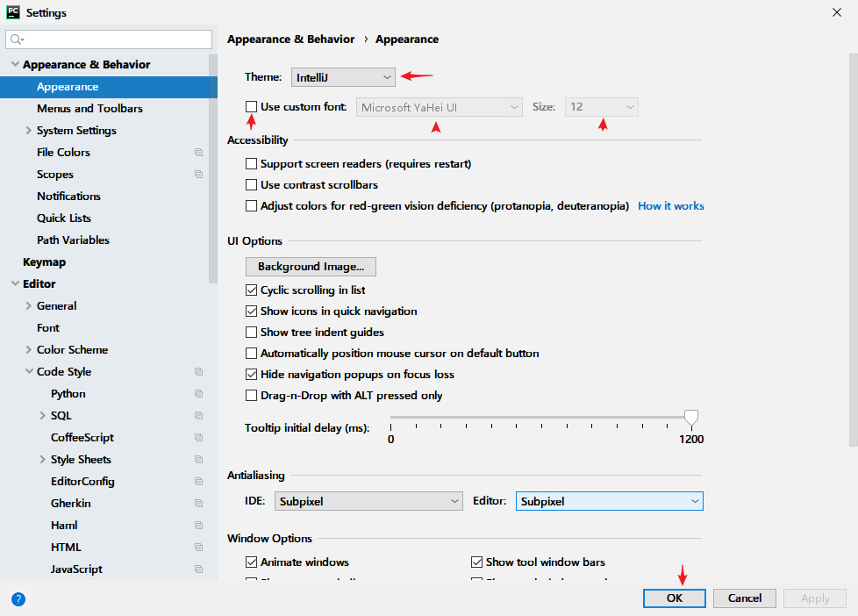This screenshot has height=616, width=858.
Task: Click project-level icon beside HTML
Action: click(198, 547)
